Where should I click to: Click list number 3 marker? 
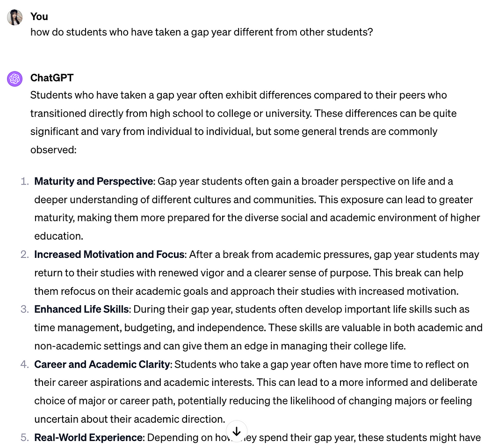click(x=25, y=309)
